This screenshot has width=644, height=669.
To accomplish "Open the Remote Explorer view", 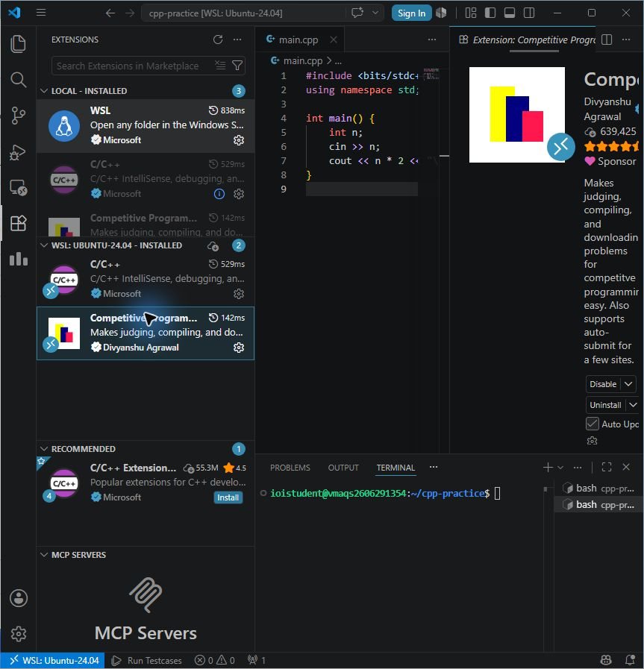I will 18,187.
